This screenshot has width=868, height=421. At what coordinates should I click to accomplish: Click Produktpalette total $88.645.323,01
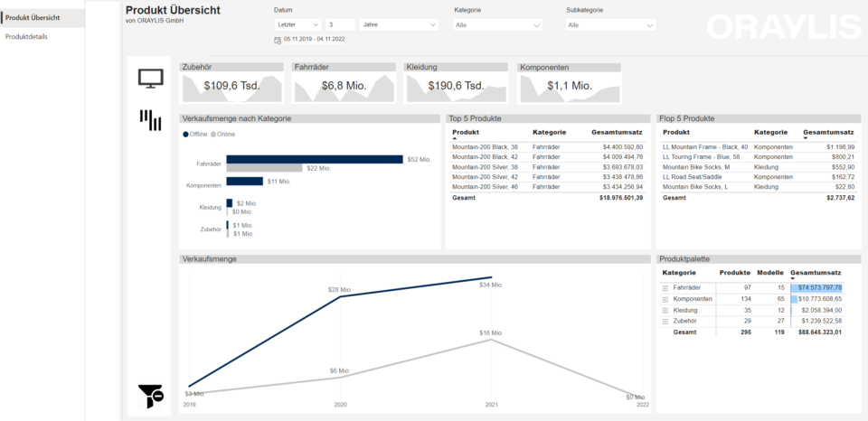point(820,332)
